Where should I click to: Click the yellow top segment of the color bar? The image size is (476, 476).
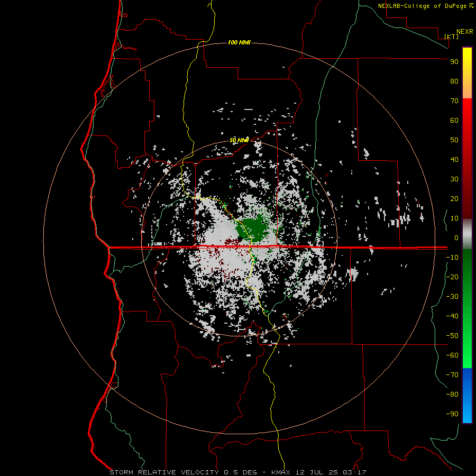coord(467,73)
